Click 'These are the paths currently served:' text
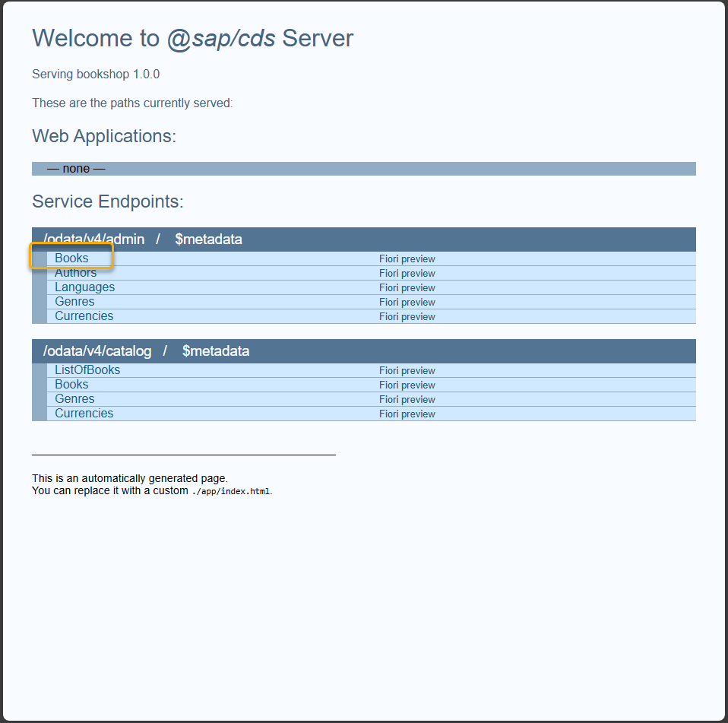The image size is (728, 723). (x=132, y=103)
